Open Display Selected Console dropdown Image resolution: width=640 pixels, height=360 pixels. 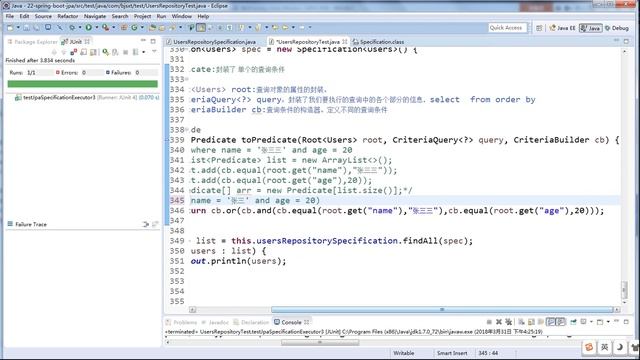[591, 322]
